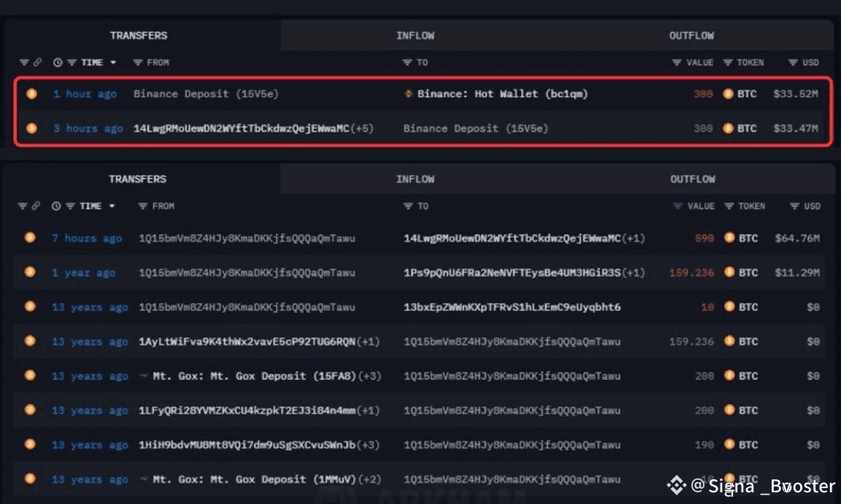The image size is (841, 504).
Task: Open Binance: Hot Wallet (bc1qm) address
Action: point(502,94)
